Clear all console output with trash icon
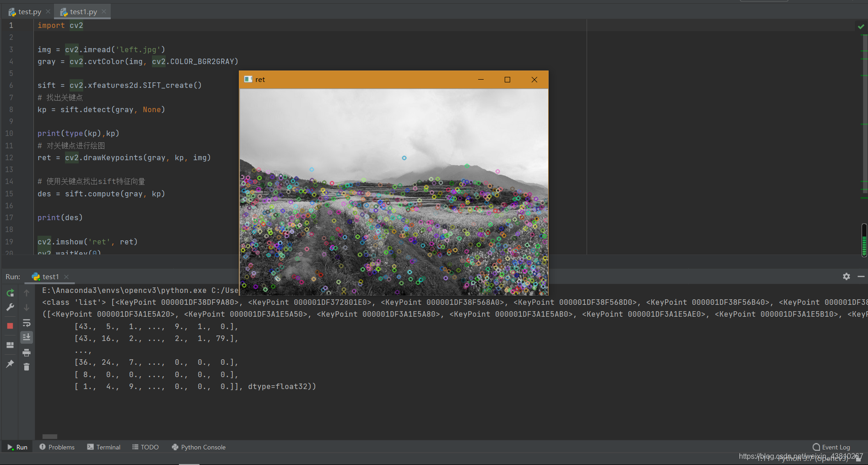 click(26, 366)
